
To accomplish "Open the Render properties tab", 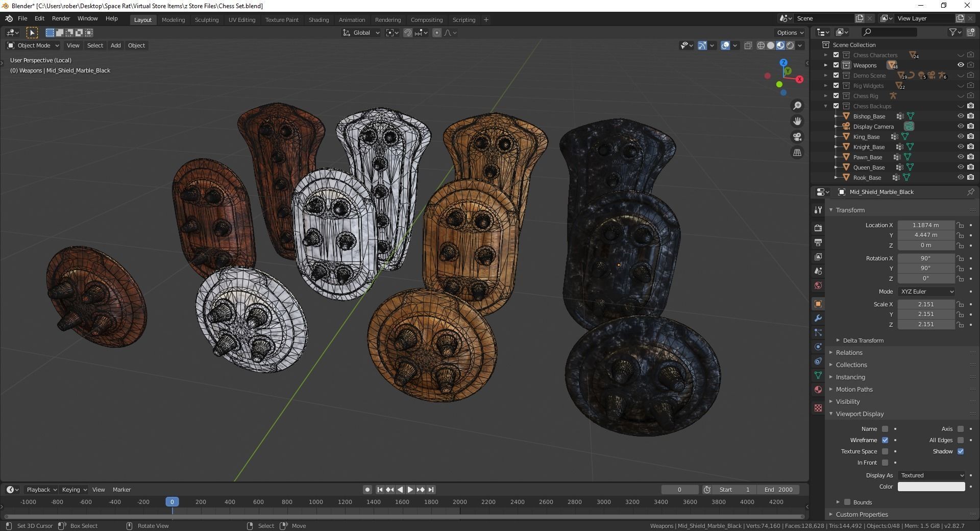I will point(818,228).
